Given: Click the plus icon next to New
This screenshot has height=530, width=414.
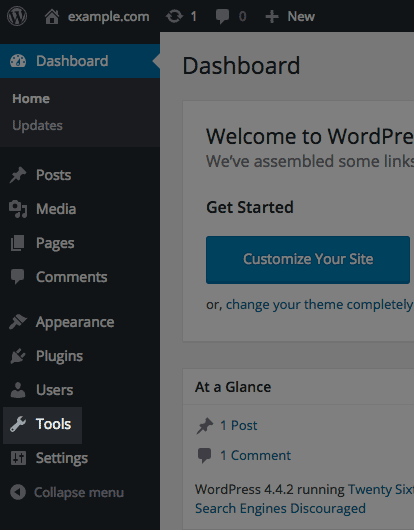Looking at the screenshot, I should click(272, 17).
